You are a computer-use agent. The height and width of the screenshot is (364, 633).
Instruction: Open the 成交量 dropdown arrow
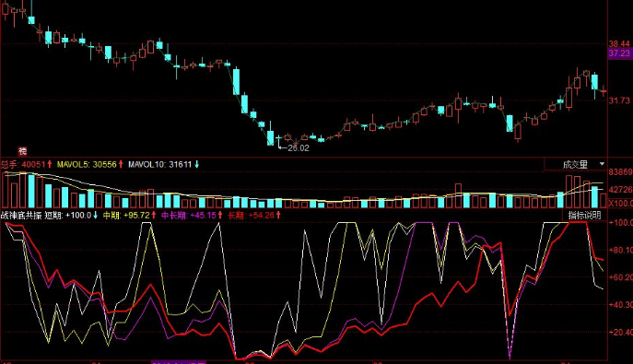[x=602, y=164]
